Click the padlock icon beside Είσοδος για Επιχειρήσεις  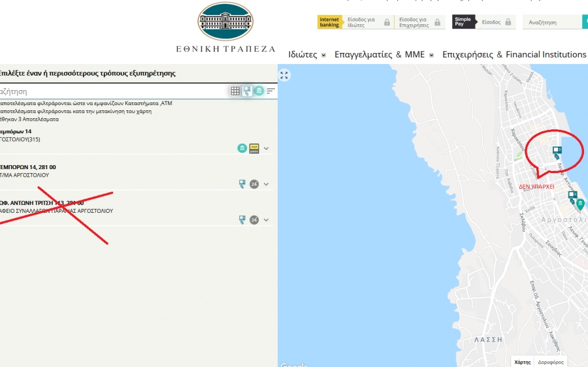pos(437,22)
